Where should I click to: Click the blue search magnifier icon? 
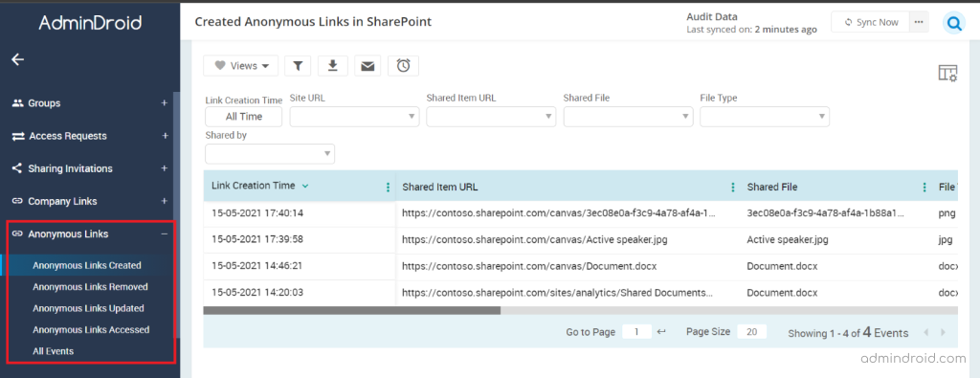(x=954, y=24)
